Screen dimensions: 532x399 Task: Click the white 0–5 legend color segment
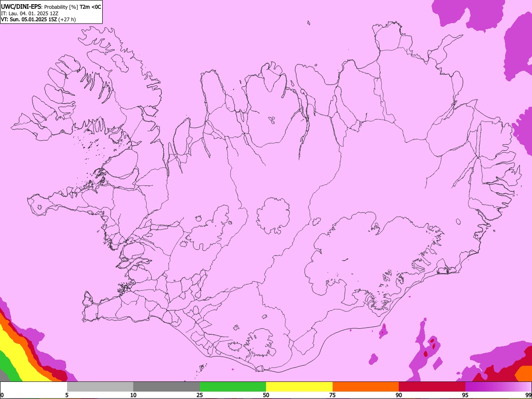click(34, 387)
